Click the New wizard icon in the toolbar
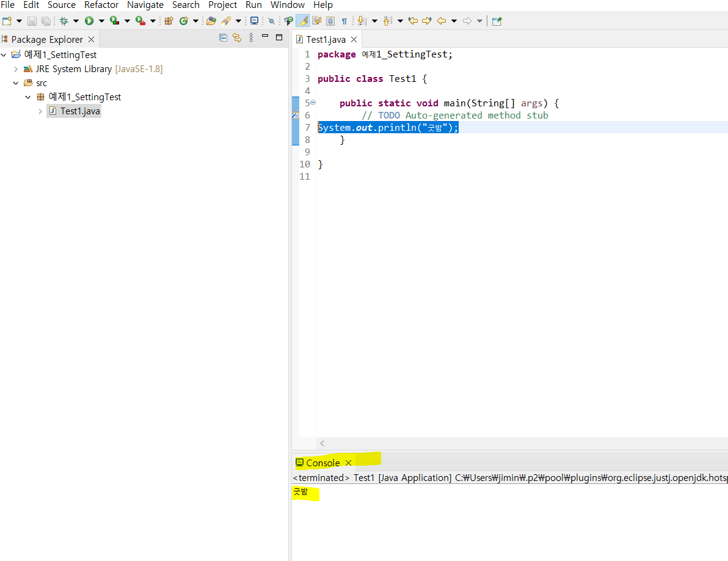Viewport: 728px width, 561px height. tap(7, 21)
